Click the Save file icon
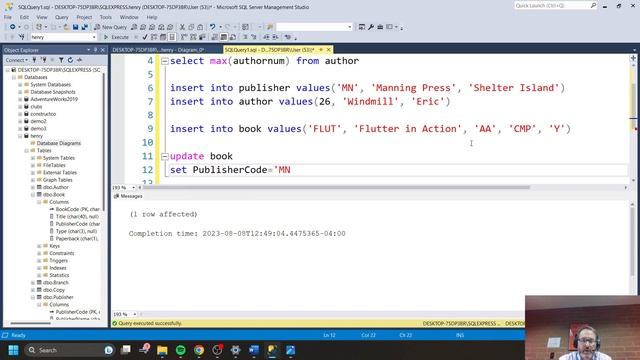The width and height of the screenshot is (640, 360). tap(76, 27)
